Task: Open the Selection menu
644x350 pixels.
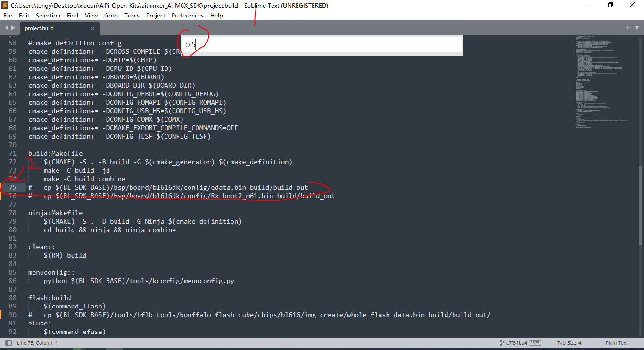Action: 48,15
